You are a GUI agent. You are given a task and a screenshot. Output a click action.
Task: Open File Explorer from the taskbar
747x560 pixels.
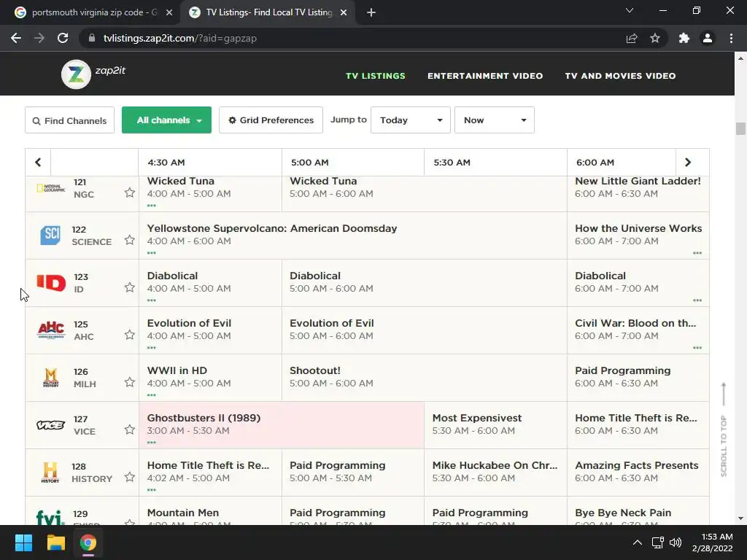pos(55,542)
